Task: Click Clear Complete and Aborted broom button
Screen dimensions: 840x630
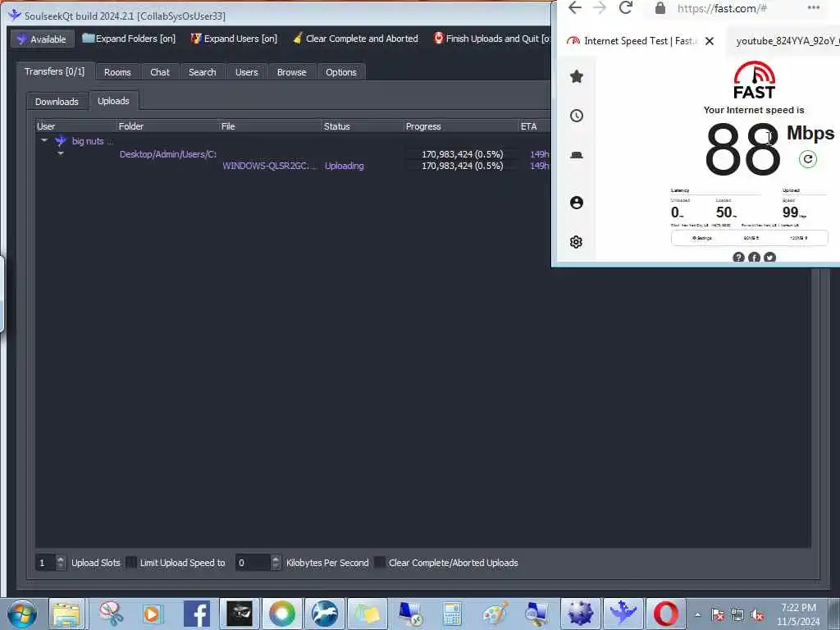Action: pos(355,39)
